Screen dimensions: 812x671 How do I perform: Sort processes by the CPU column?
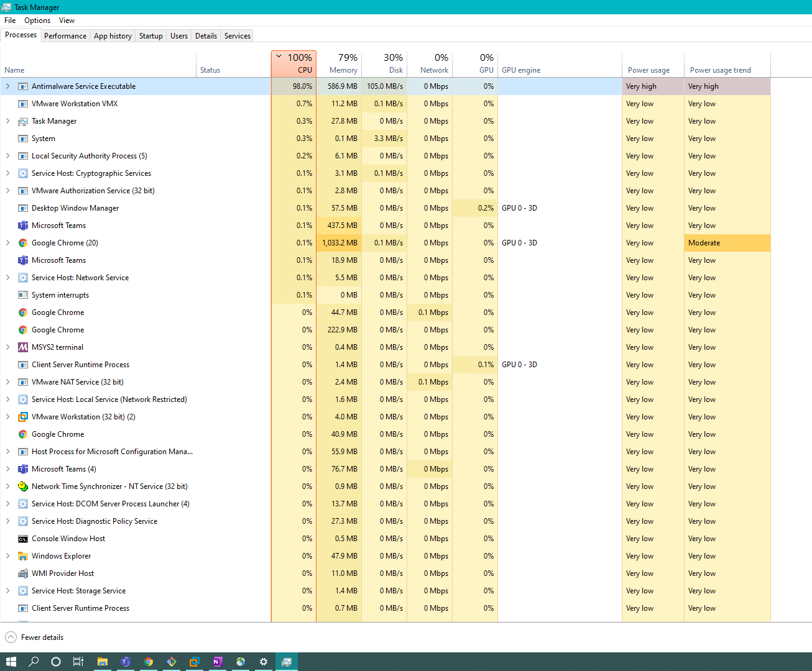pos(293,63)
